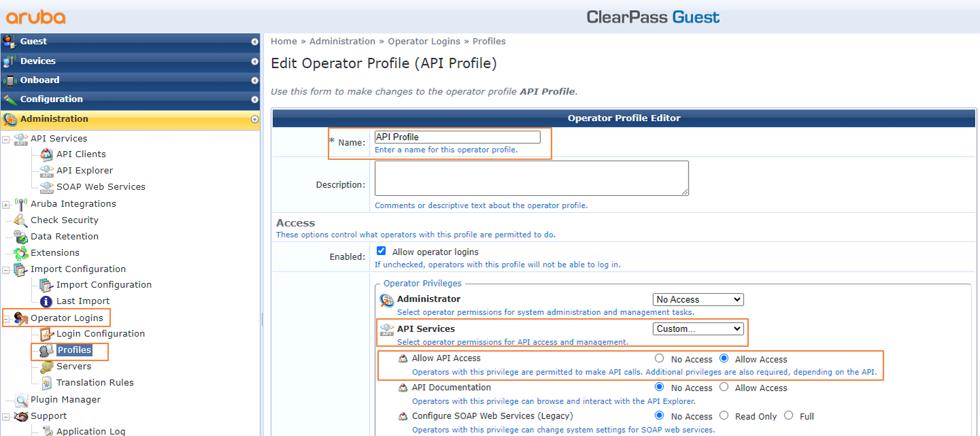Click the Support tree icon
The width and height of the screenshot is (980, 436).
(x=21, y=416)
